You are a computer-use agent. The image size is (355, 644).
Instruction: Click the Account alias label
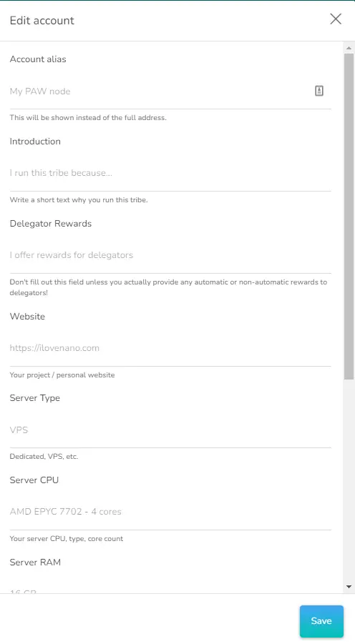tap(38, 59)
